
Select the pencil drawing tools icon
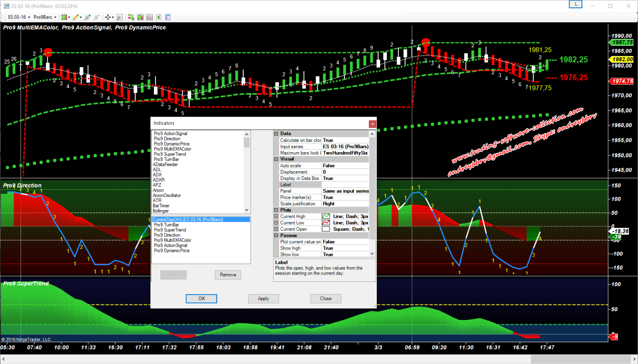pyautogui.click(x=76, y=17)
